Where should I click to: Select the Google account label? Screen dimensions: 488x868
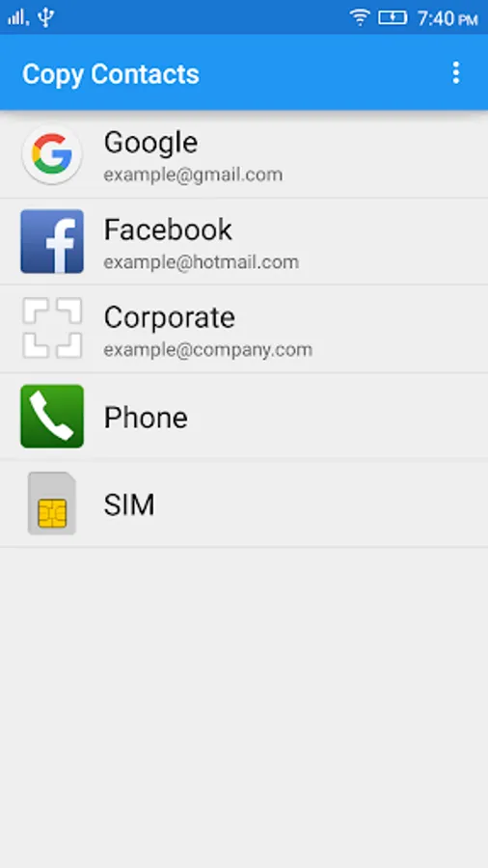(x=150, y=143)
